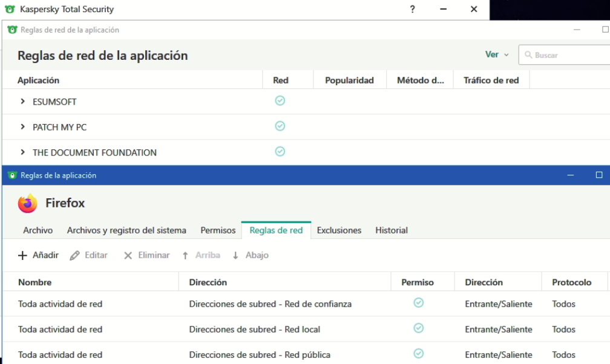Expand THE DOCUMENT FOUNDATION group
The width and height of the screenshot is (610, 364).
(22, 152)
